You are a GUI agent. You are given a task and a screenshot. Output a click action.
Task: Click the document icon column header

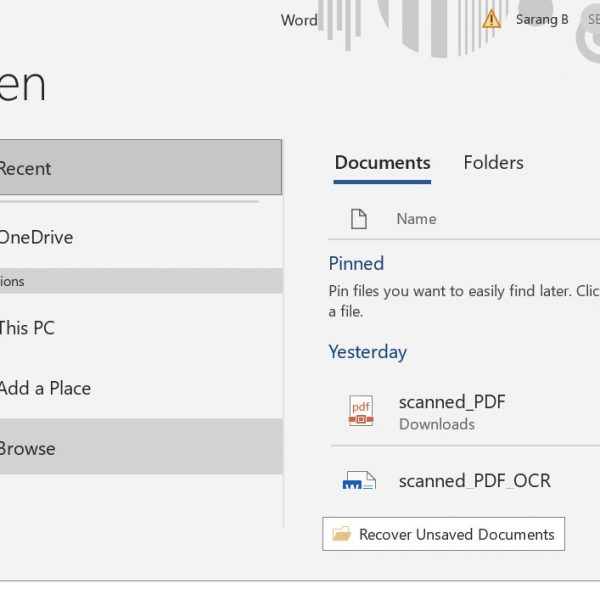(359, 219)
